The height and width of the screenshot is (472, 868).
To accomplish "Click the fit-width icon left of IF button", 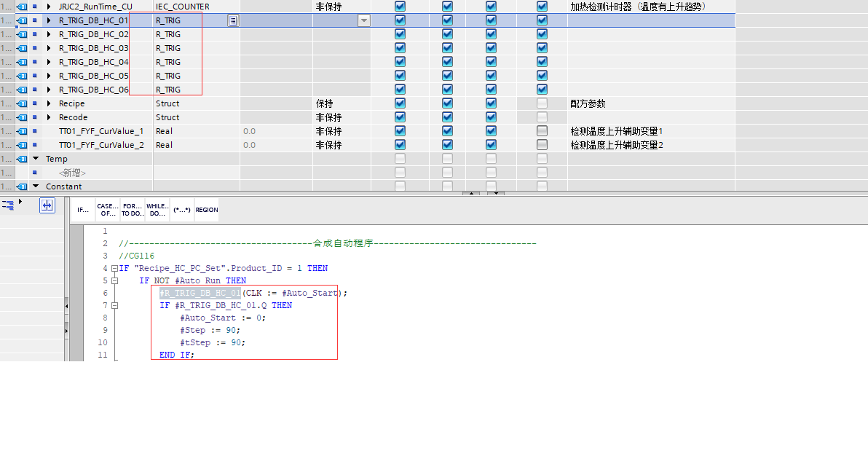I will (47, 206).
